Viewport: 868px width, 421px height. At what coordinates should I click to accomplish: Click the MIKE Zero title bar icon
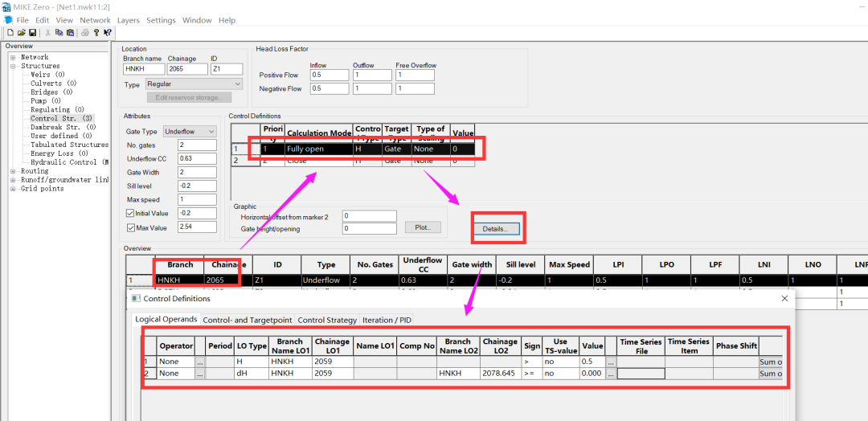8,6
